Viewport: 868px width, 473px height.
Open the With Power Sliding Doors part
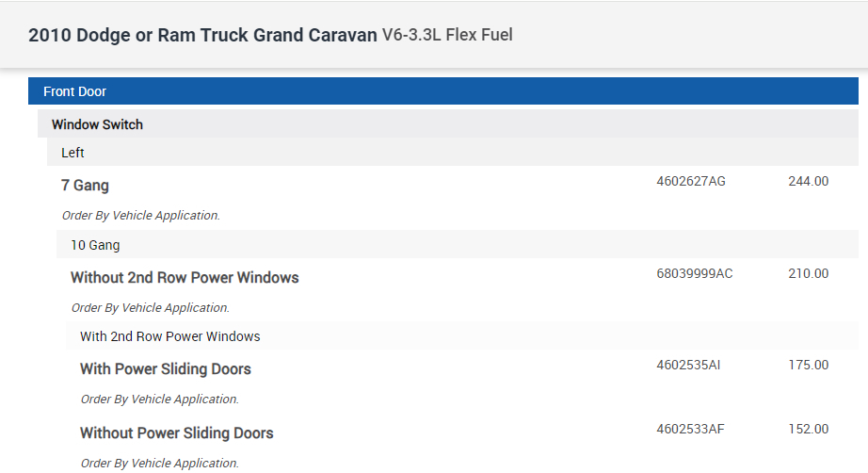pyautogui.click(x=165, y=369)
